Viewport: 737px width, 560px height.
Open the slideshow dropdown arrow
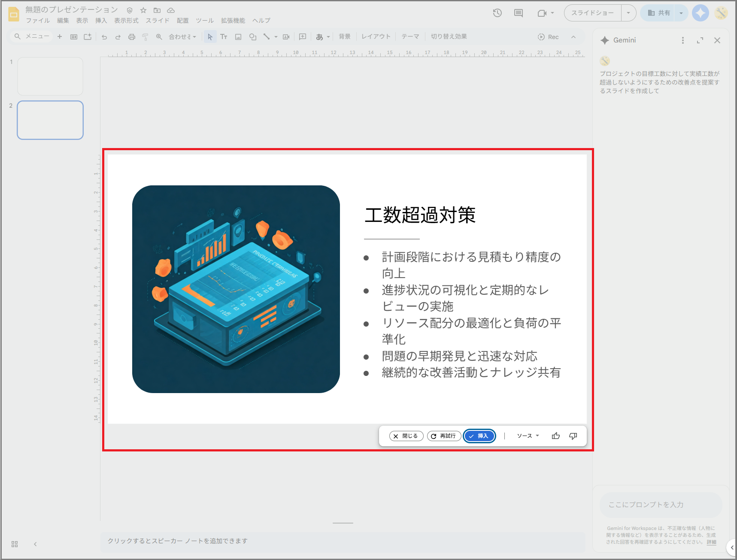coord(628,13)
